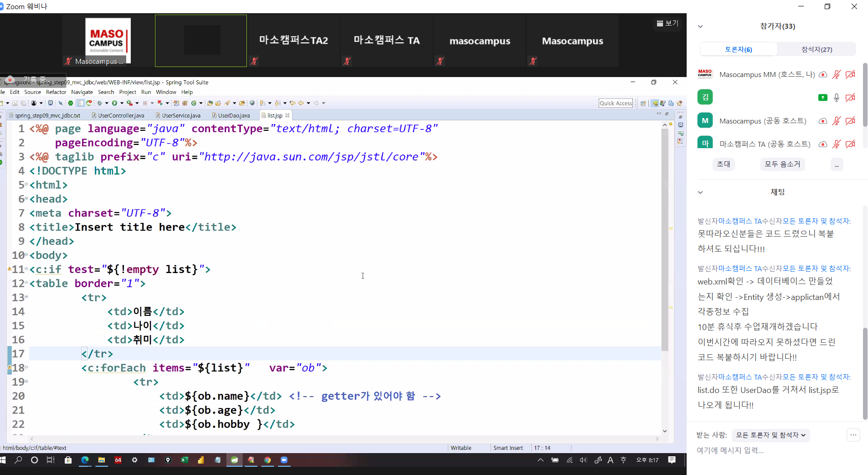The width and height of the screenshot is (868, 475).
Task: Open web browser globe icon in toolbar
Action: [252, 103]
